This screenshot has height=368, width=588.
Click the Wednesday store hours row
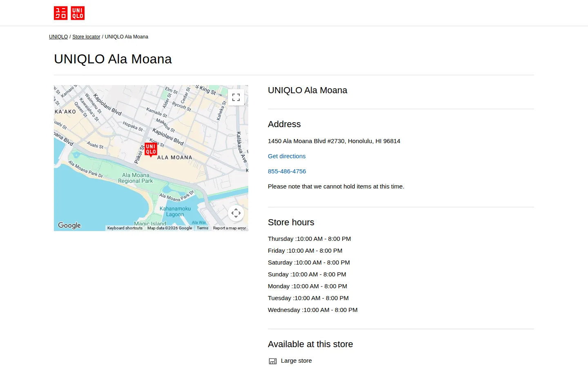coord(313,310)
